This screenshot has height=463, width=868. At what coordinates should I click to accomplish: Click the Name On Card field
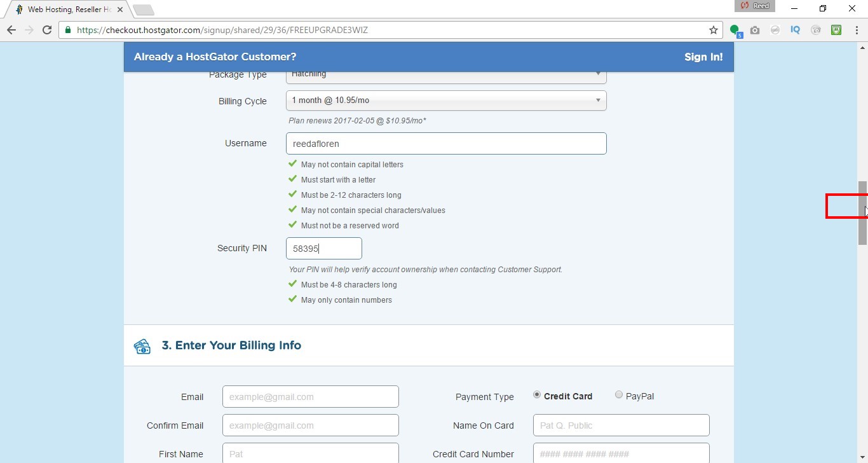click(x=621, y=425)
